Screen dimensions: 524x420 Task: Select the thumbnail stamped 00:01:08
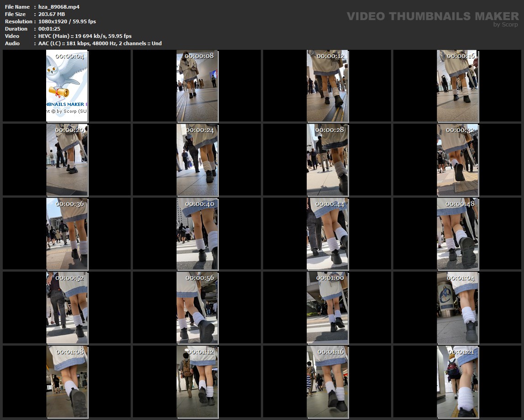pyautogui.click(x=67, y=382)
